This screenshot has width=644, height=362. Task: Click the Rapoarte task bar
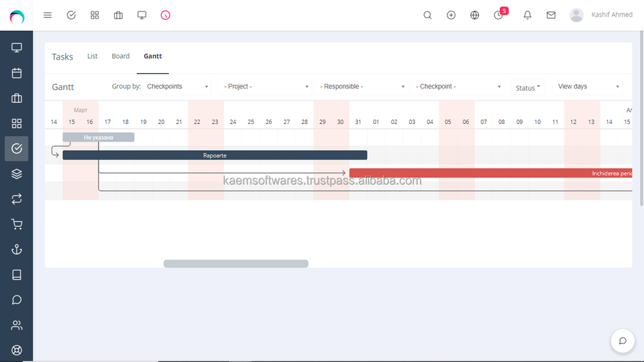215,155
